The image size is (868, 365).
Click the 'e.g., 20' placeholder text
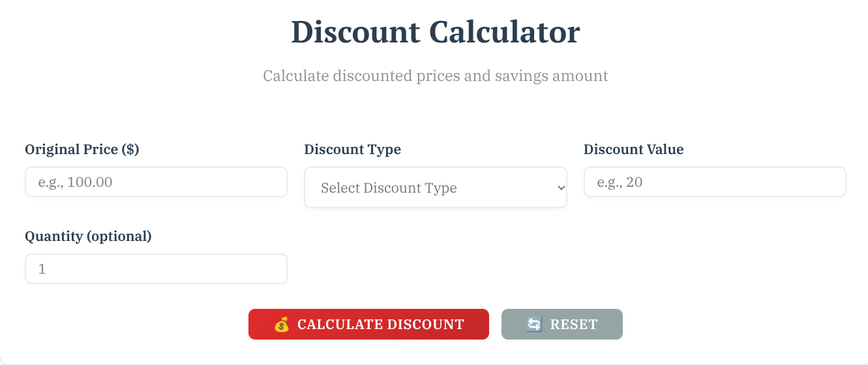pos(620,182)
